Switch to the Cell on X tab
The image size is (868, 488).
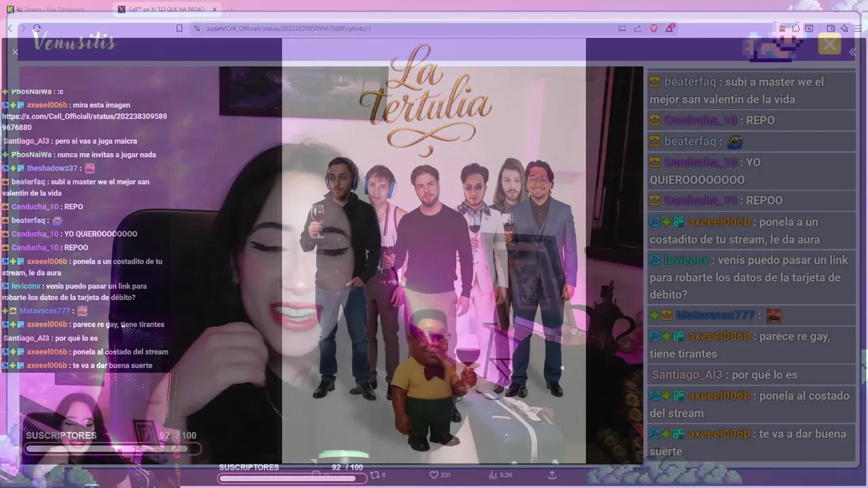166,9
